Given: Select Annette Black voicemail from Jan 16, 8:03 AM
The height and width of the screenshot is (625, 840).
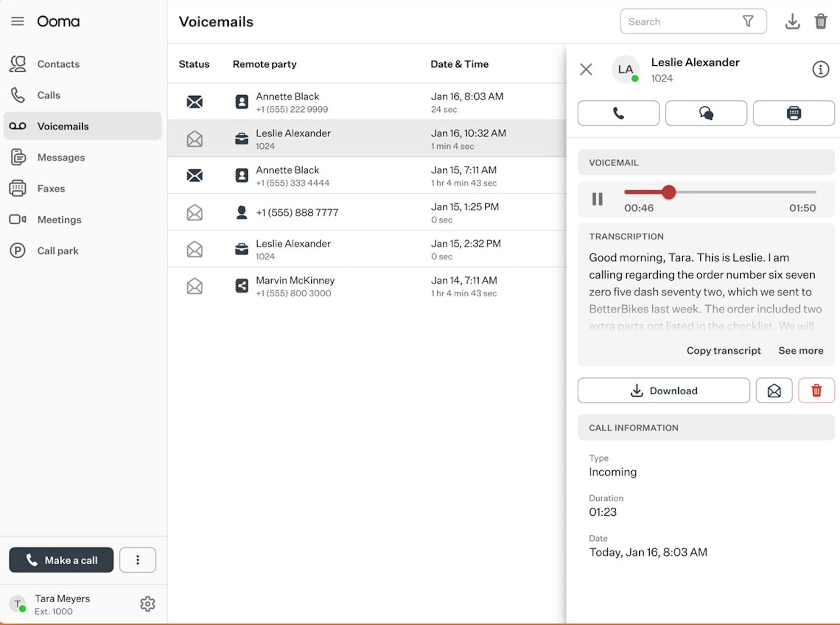Looking at the screenshot, I should pyautogui.click(x=367, y=102).
